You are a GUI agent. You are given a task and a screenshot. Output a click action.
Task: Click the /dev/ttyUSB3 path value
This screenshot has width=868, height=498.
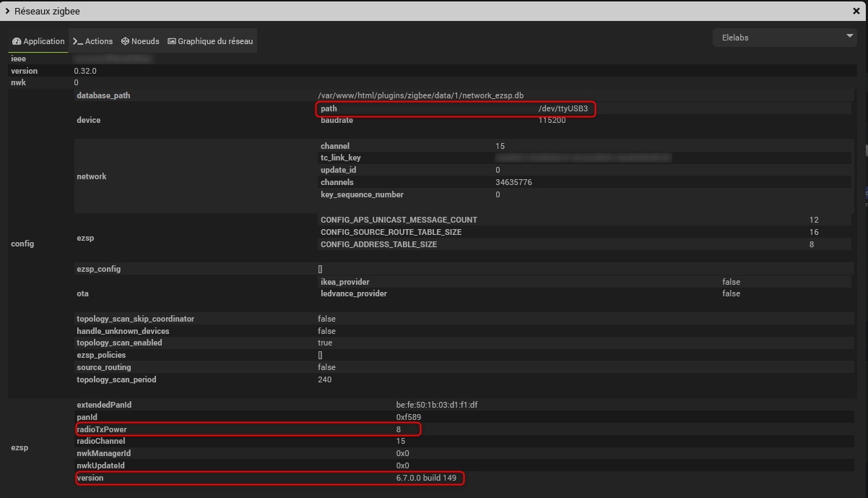(558, 108)
